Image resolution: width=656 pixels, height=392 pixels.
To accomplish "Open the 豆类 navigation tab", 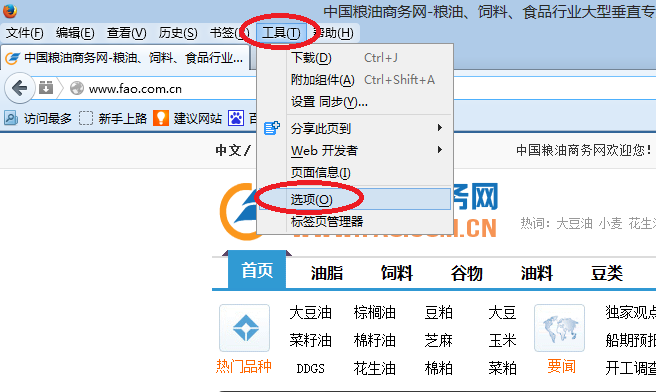I will coord(607,273).
